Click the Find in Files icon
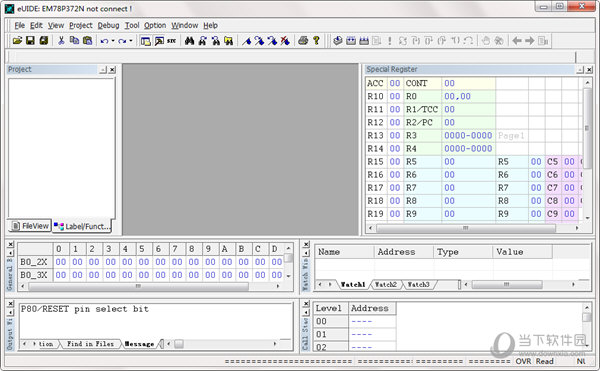 229,41
